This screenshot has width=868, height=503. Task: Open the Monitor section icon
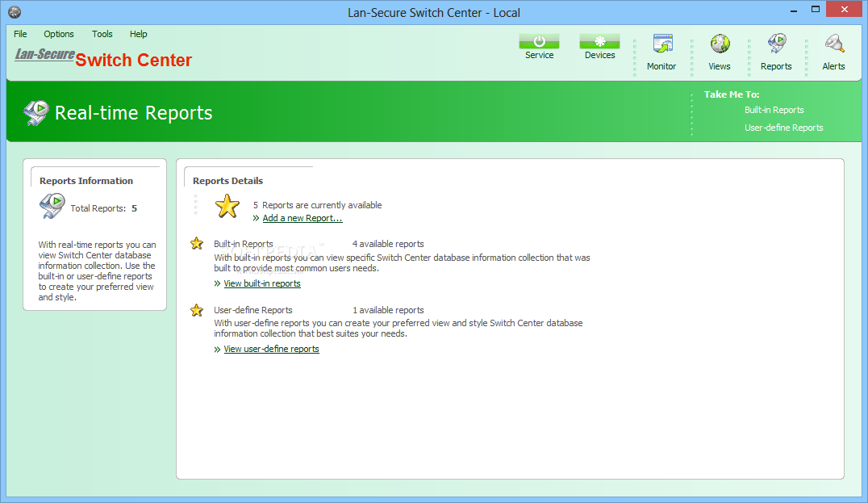(x=662, y=44)
